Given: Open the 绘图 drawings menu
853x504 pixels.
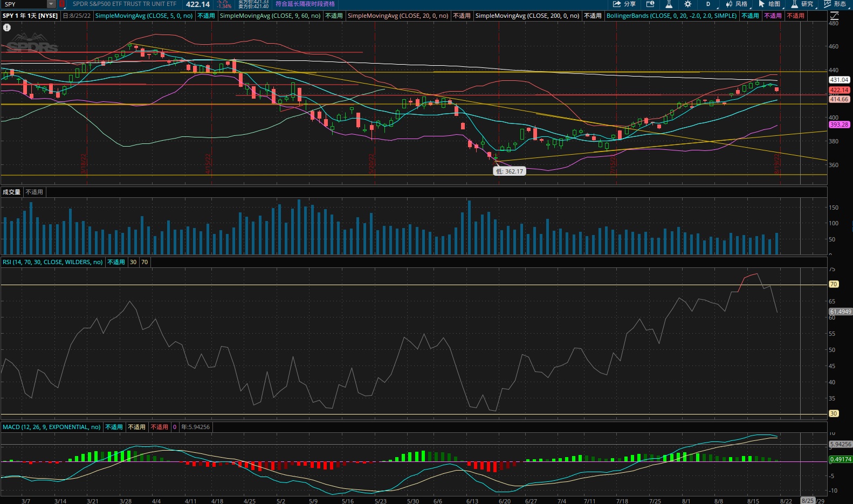Looking at the screenshot, I should click(x=769, y=4).
